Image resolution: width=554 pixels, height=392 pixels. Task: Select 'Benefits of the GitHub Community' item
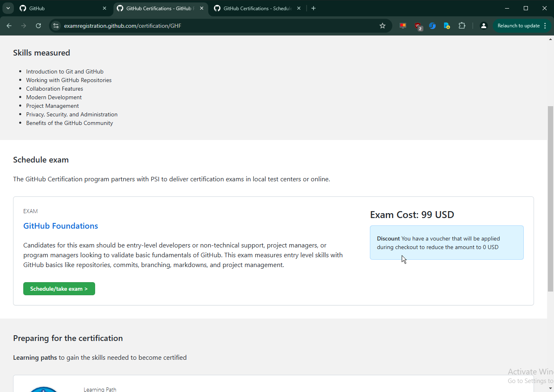tap(69, 123)
